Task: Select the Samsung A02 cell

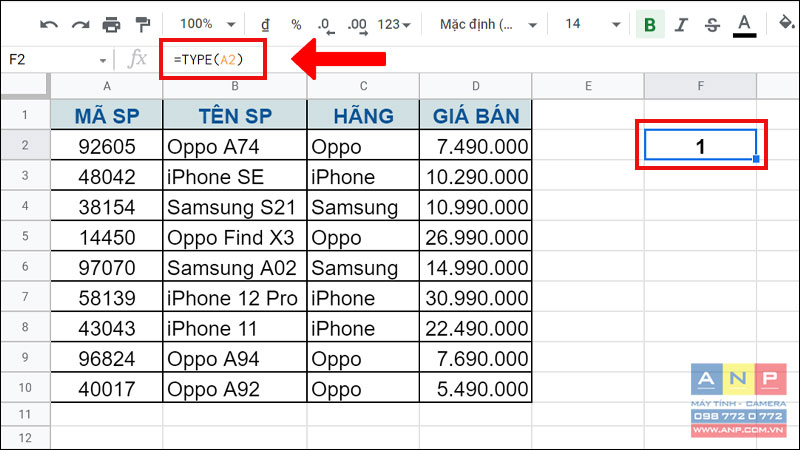Action: click(x=235, y=267)
